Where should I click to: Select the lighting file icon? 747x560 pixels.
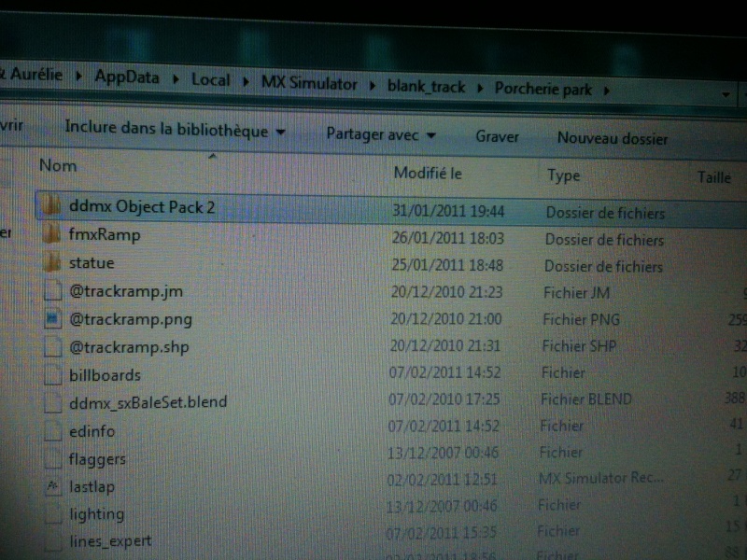coord(53,514)
